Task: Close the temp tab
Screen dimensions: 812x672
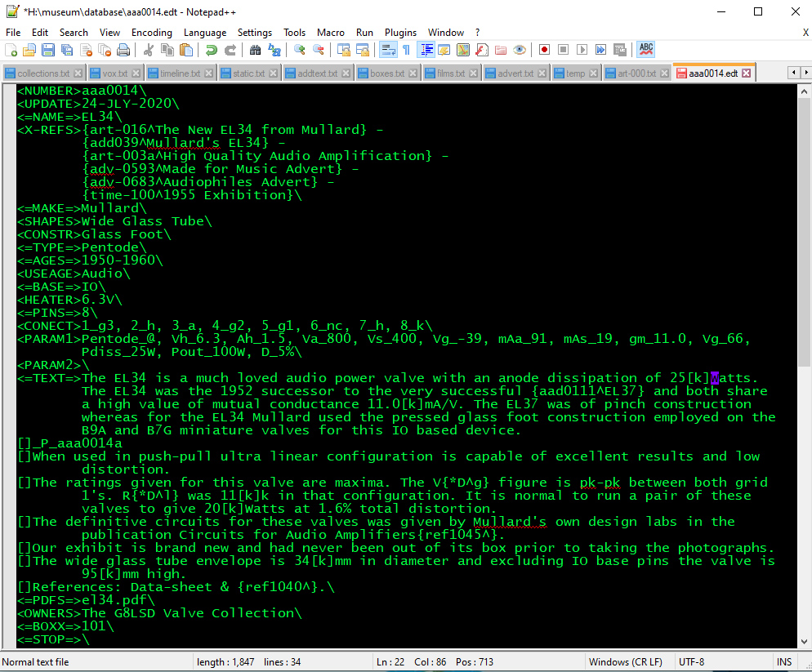Action: point(593,73)
